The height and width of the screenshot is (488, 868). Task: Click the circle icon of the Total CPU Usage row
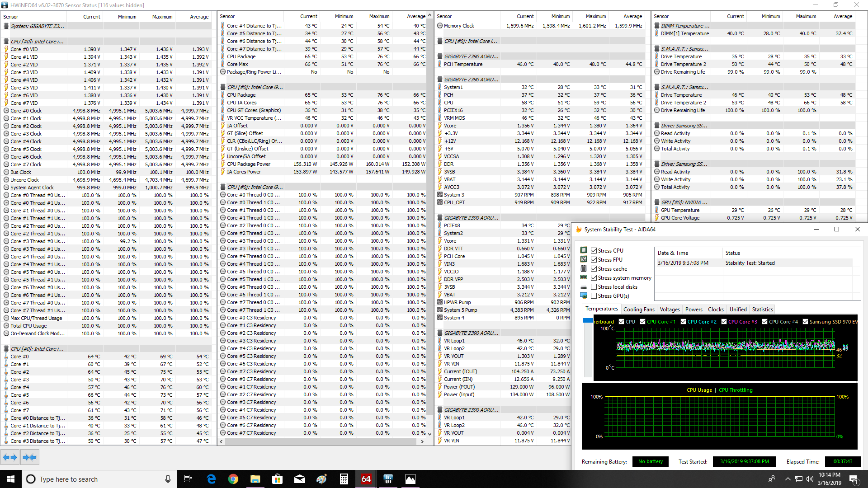click(6, 326)
